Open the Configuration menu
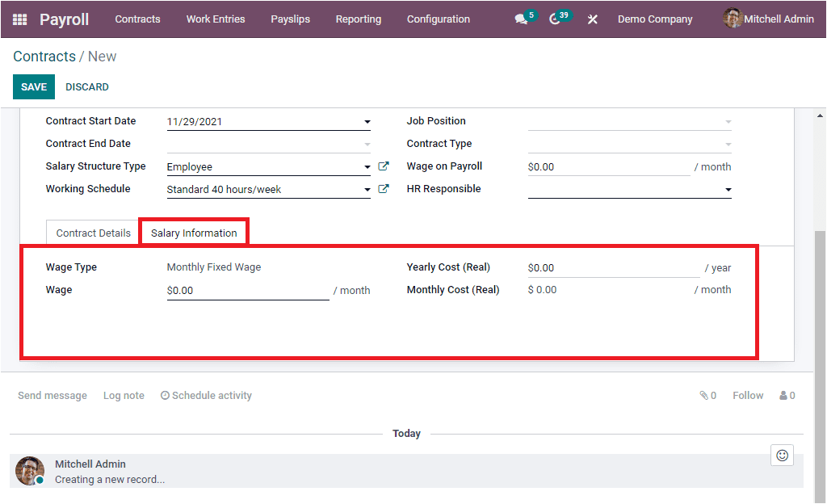Viewport: 827px width, 504px height. click(438, 19)
